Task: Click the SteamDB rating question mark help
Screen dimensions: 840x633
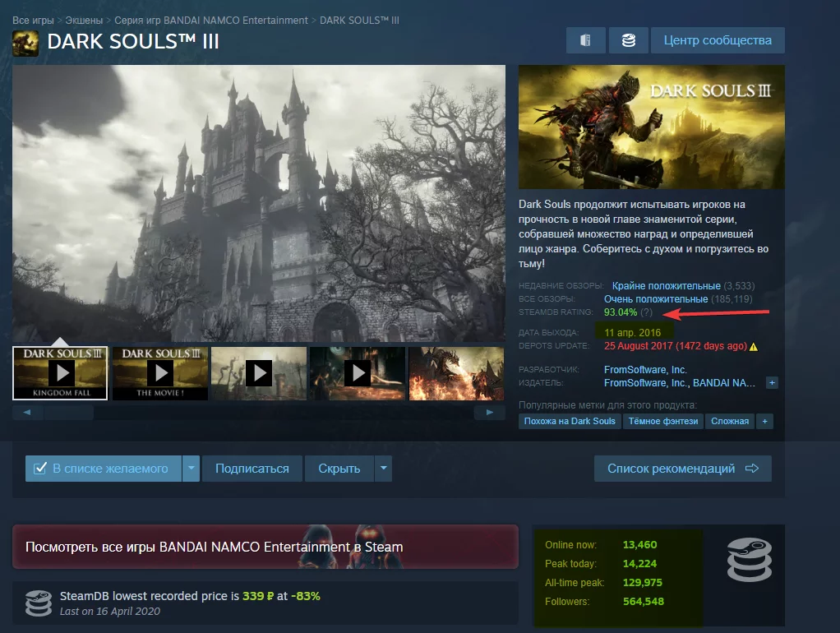Action: coord(646,312)
